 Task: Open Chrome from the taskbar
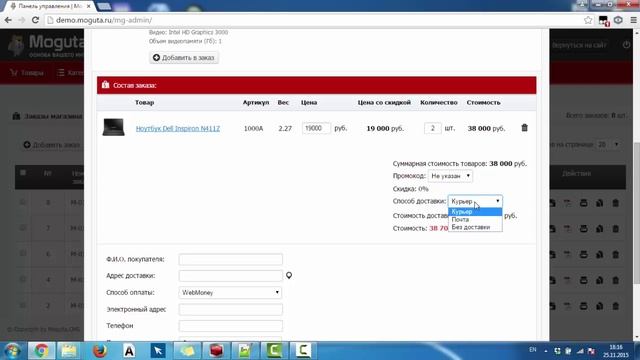pyautogui.click(x=41, y=351)
